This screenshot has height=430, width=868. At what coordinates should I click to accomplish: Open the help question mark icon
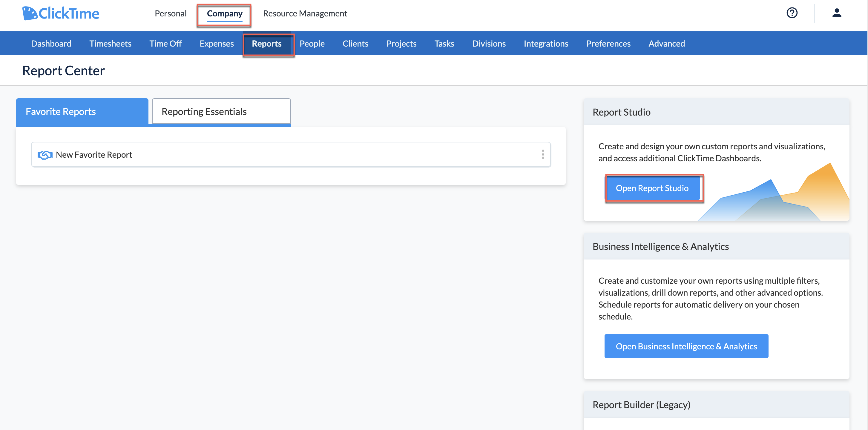pos(792,13)
